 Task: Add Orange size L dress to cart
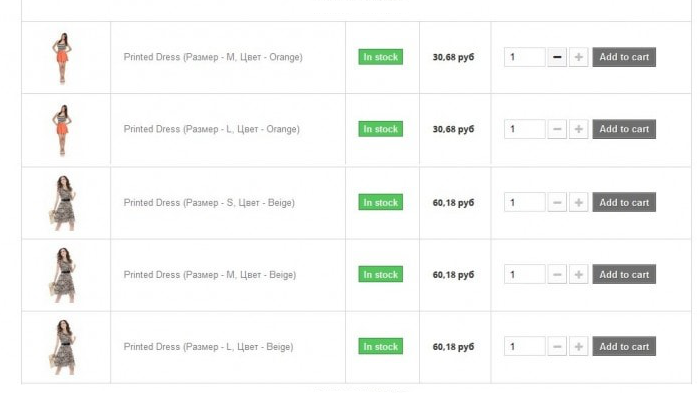[624, 129]
